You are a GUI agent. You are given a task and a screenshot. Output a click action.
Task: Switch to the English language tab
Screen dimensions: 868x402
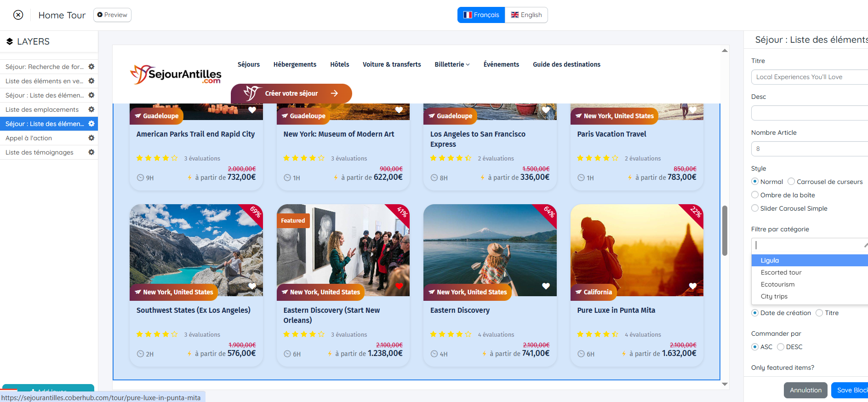pyautogui.click(x=526, y=15)
